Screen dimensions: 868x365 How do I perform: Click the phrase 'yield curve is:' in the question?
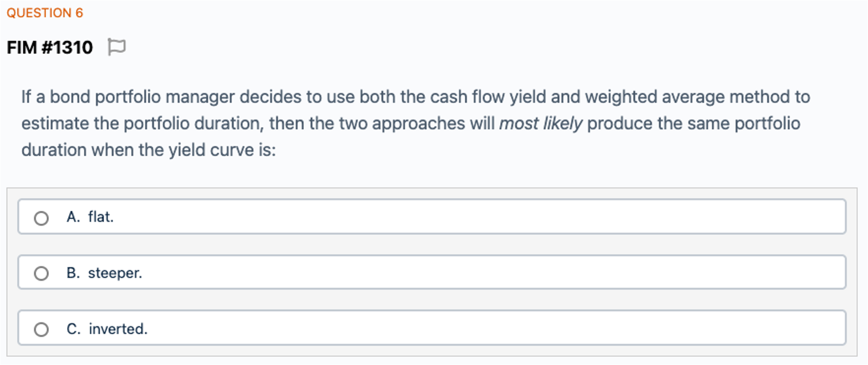[222, 150]
